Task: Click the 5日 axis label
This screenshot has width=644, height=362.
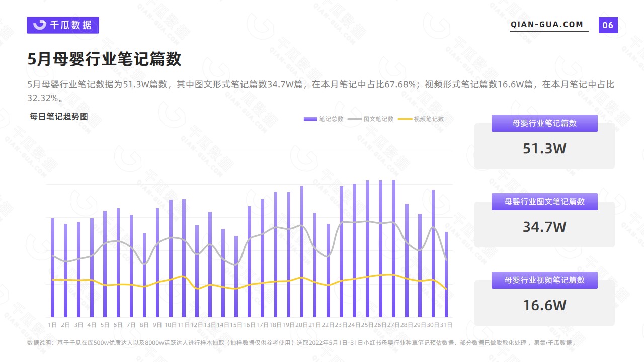Action: click(105, 325)
